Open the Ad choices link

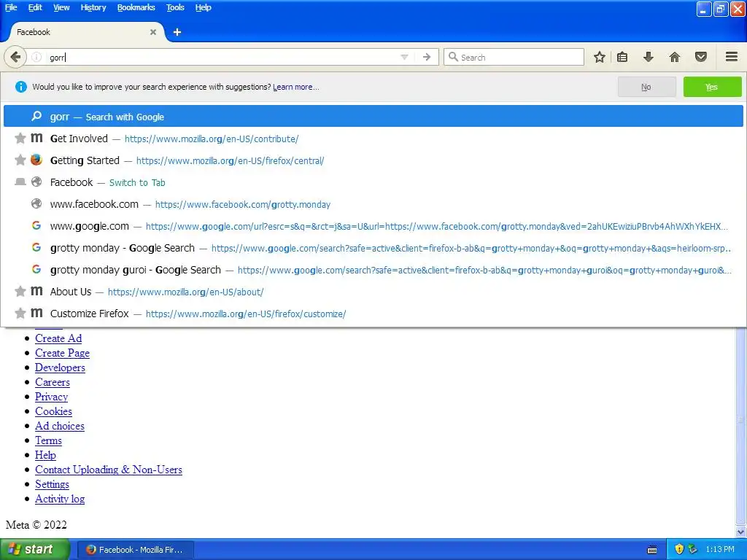(x=60, y=426)
